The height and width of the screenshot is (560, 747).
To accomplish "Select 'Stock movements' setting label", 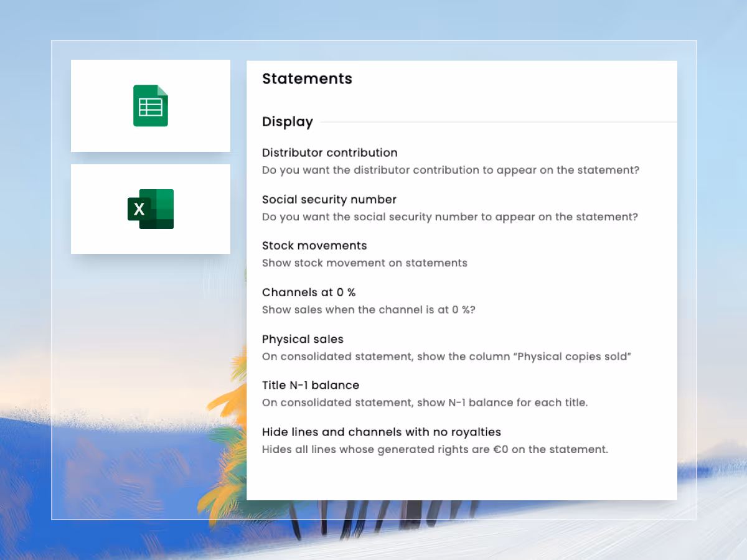I will [314, 246].
